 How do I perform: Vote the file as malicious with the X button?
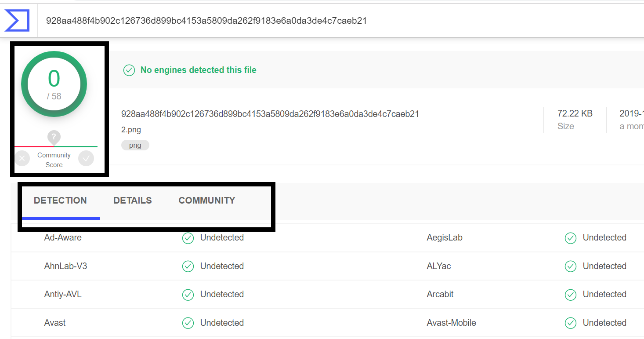(x=22, y=158)
